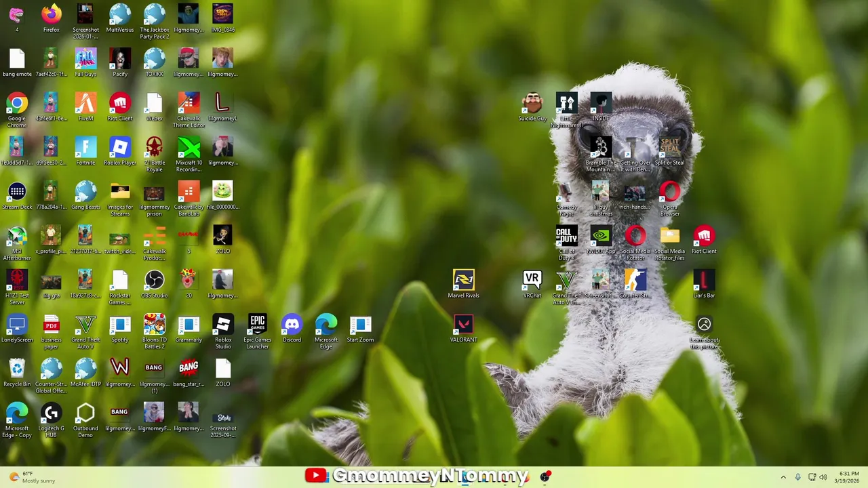Screen dimensions: 868x488
Task: Expand the hidden system tray icons
Action: (x=783, y=477)
